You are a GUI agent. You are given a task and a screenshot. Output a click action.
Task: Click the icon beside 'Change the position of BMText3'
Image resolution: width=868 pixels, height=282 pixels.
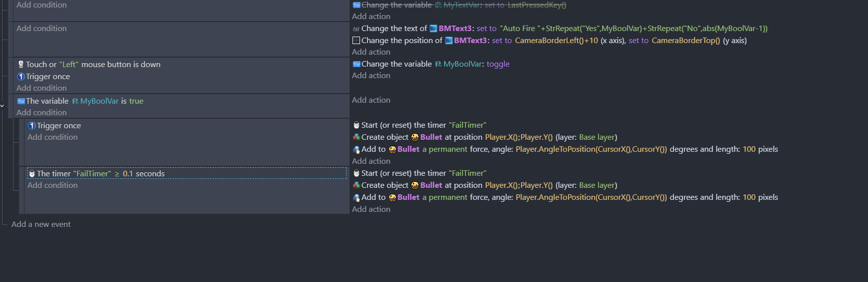tap(356, 41)
